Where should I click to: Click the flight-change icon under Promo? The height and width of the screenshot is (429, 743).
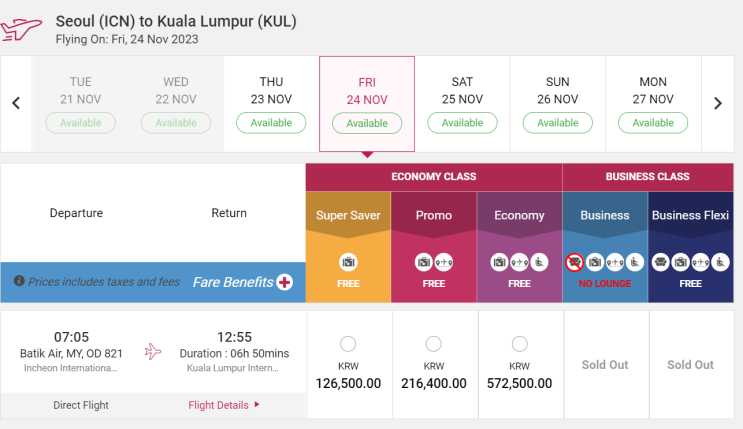(x=444, y=262)
